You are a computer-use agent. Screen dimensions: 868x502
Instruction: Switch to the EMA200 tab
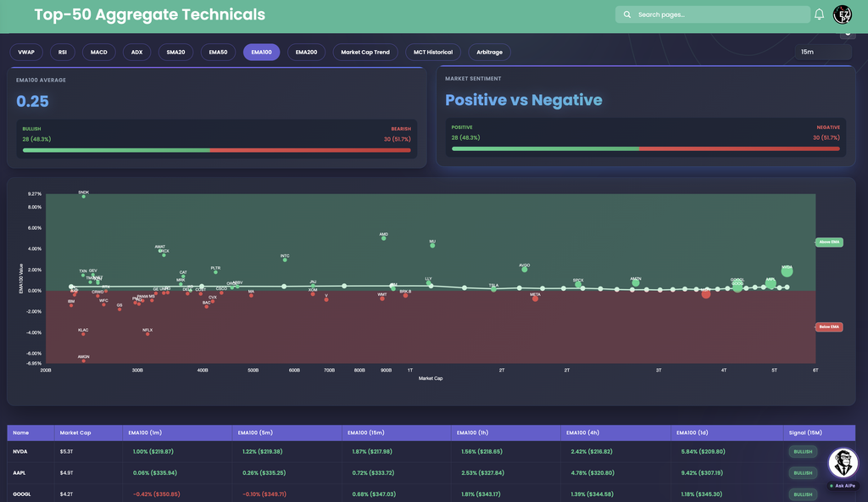click(x=306, y=52)
